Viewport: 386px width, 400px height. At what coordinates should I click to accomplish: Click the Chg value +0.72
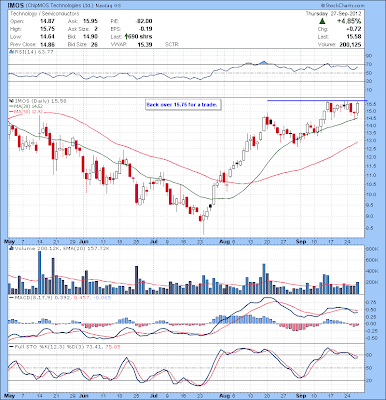[354, 29]
